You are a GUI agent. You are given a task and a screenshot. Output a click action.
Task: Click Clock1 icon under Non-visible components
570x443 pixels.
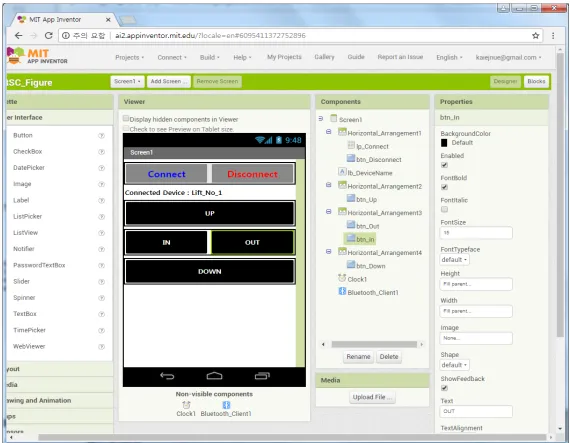coord(186,405)
